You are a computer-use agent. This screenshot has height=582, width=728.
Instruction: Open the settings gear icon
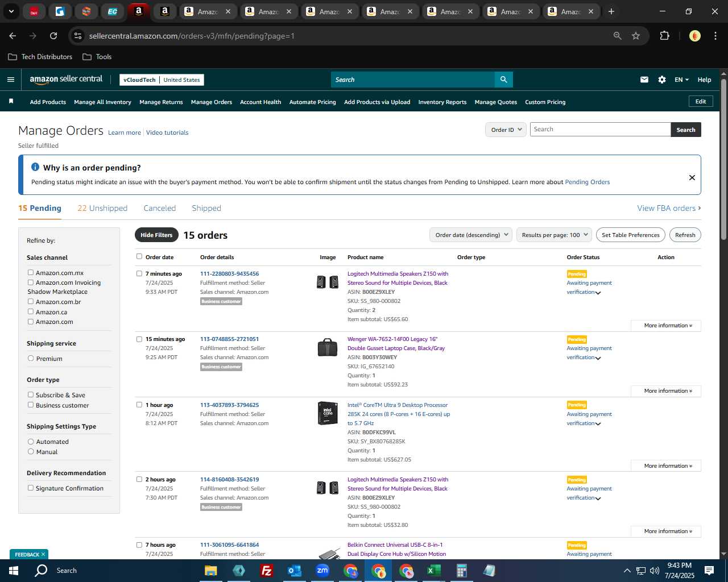coord(662,80)
